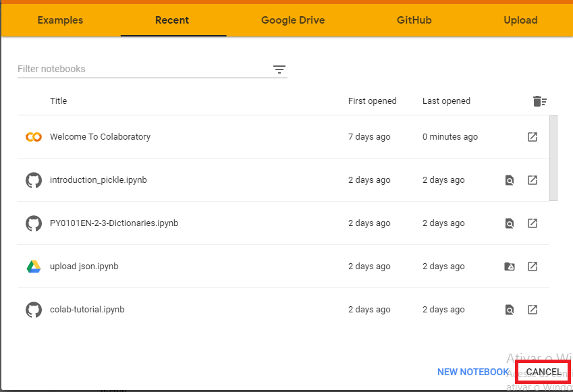This screenshot has width=573, height=392.
Task: Open upload json.ipynb in new tab
Action: pyautogui.click(x=533, y=267)
